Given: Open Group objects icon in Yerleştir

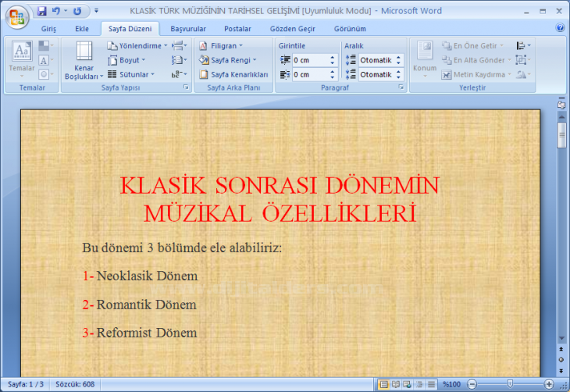Looking at the screenshot, I should pos(523,60).
